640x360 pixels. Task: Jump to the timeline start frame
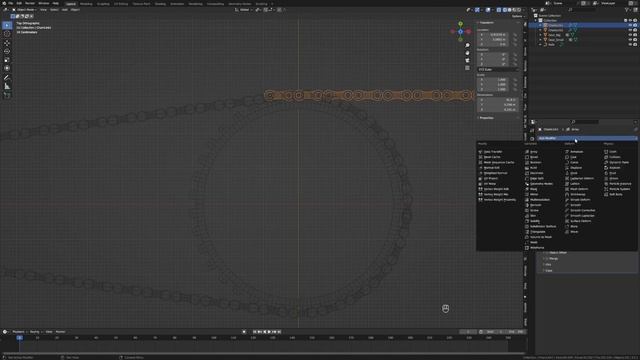click(254, 332)
